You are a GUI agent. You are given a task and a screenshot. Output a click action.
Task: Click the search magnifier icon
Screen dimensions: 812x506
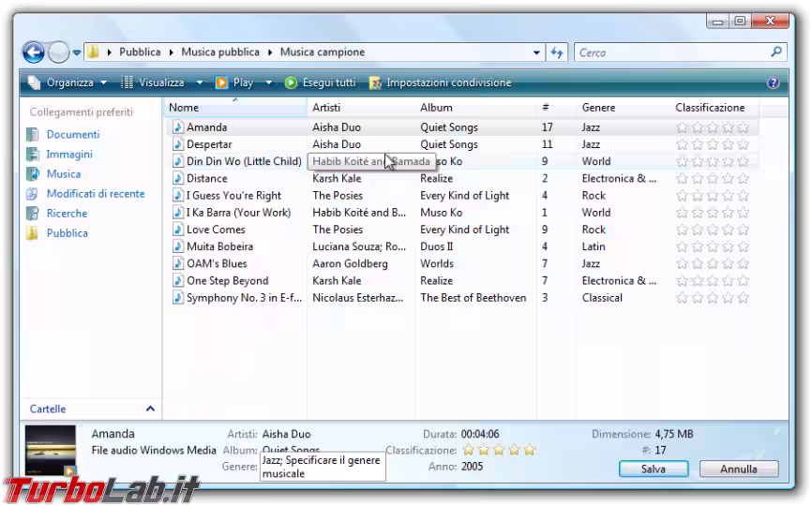coord(776,52)
